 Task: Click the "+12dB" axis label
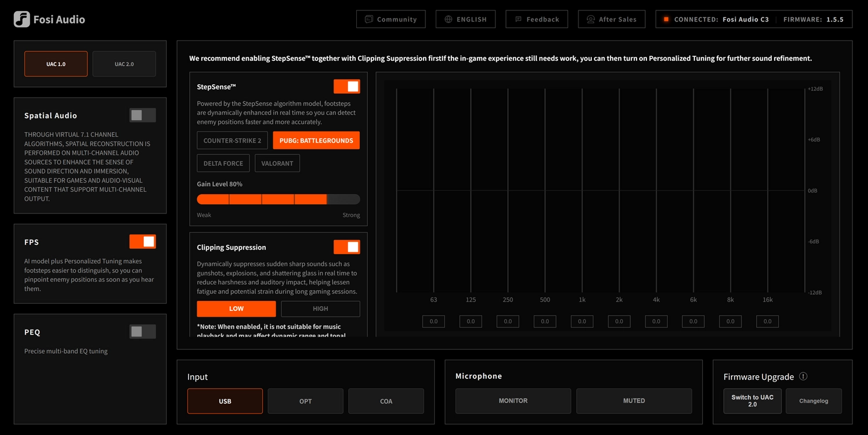tap(815, 89)
